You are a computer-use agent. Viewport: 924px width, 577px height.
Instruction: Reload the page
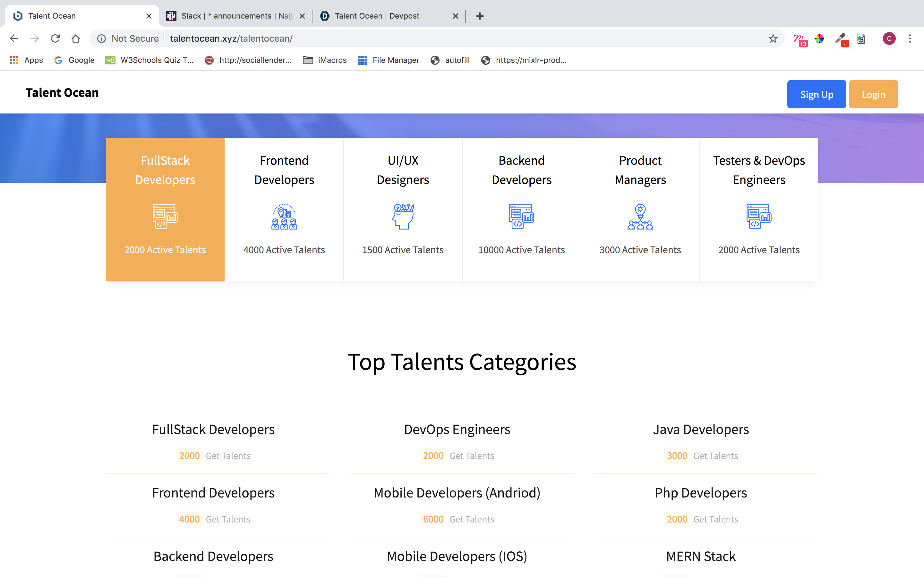coord(56,38)
